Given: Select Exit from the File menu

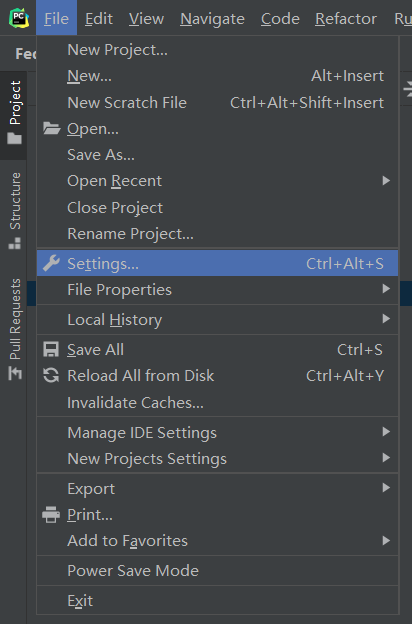Looking at the screenshot, I should click(x=218, y=601).
